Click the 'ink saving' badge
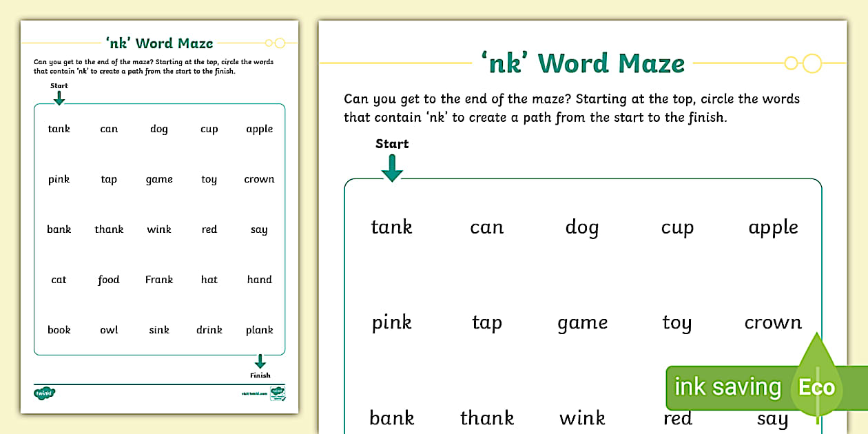 pyautogui.click(x=727, y=387)
